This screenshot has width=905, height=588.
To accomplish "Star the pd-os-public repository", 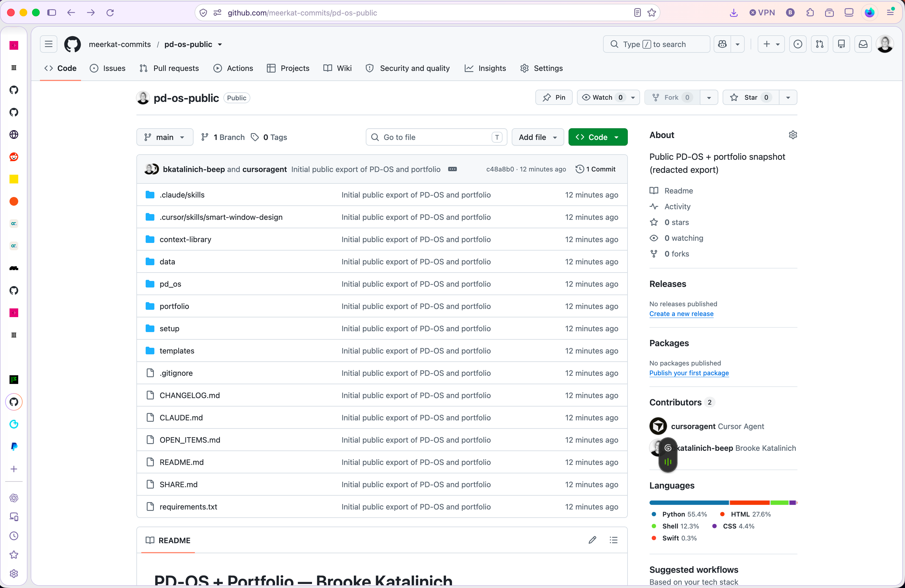I will click(751, 97).
